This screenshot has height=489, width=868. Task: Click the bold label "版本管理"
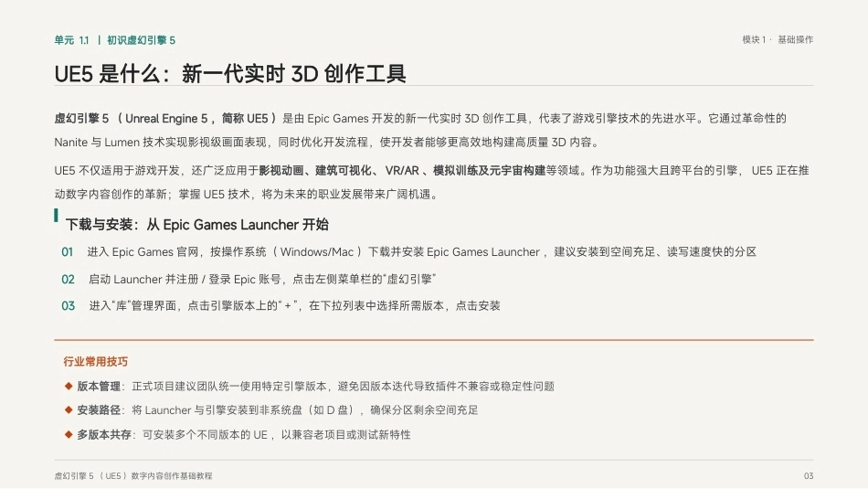click(x=99, y=387)
